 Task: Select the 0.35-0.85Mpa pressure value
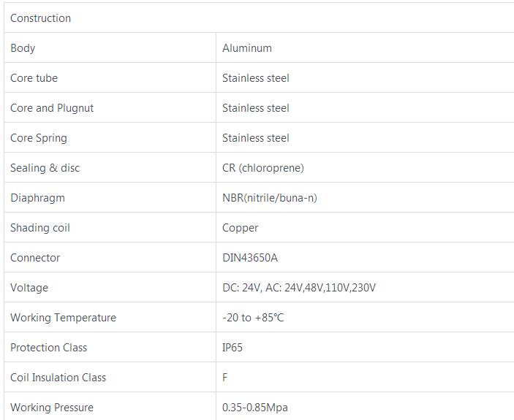click(255, 408)
